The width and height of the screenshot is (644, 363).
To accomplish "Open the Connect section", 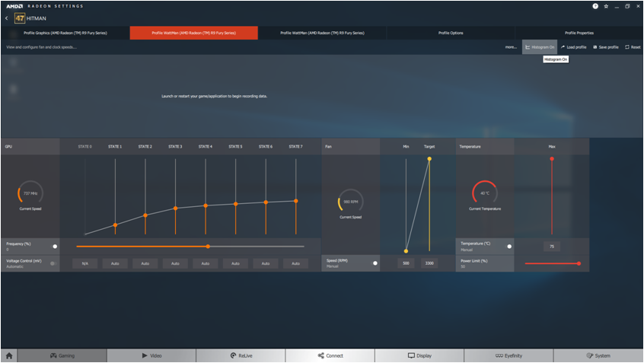I will click(x=330, y=355).
